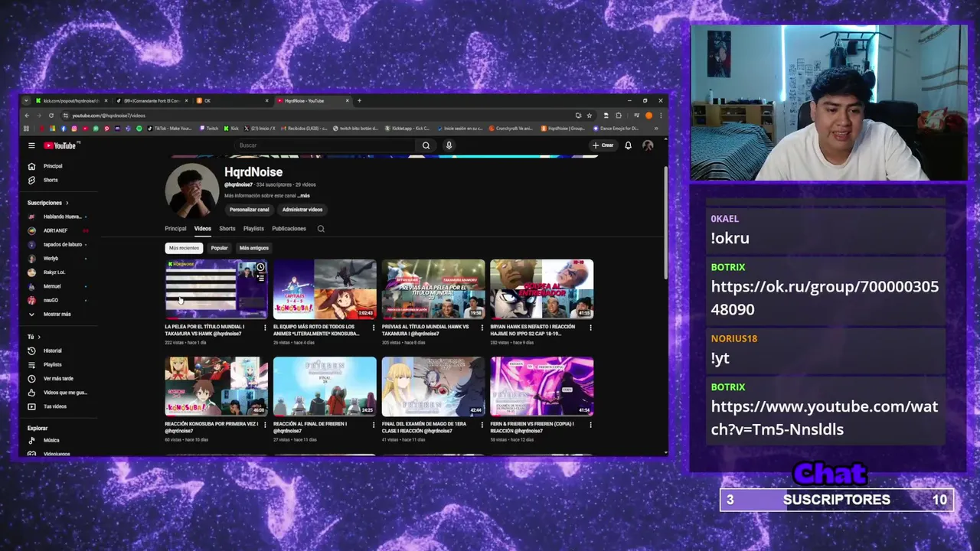Click the YouTube logo

[60, 145]
